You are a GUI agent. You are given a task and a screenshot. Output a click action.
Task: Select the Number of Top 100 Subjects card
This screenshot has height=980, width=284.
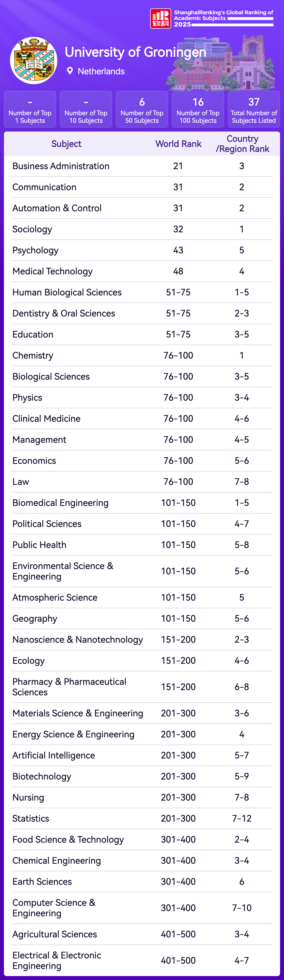tap(198, 109)
